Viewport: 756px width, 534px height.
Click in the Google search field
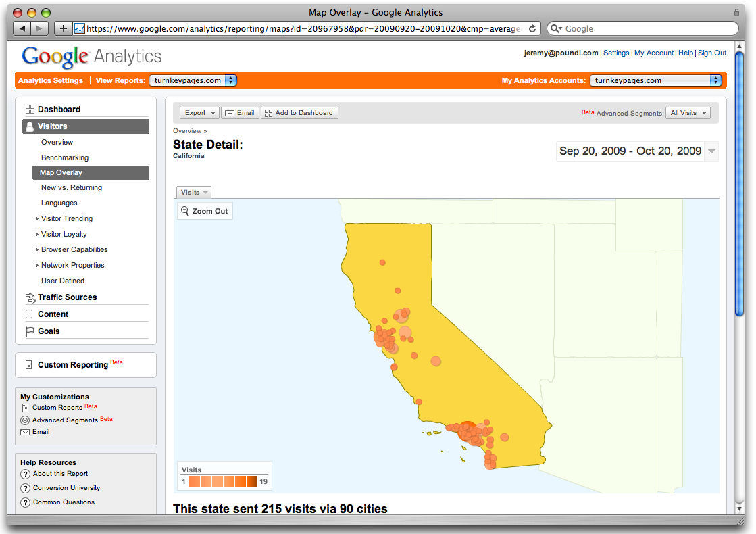point(650,29)
